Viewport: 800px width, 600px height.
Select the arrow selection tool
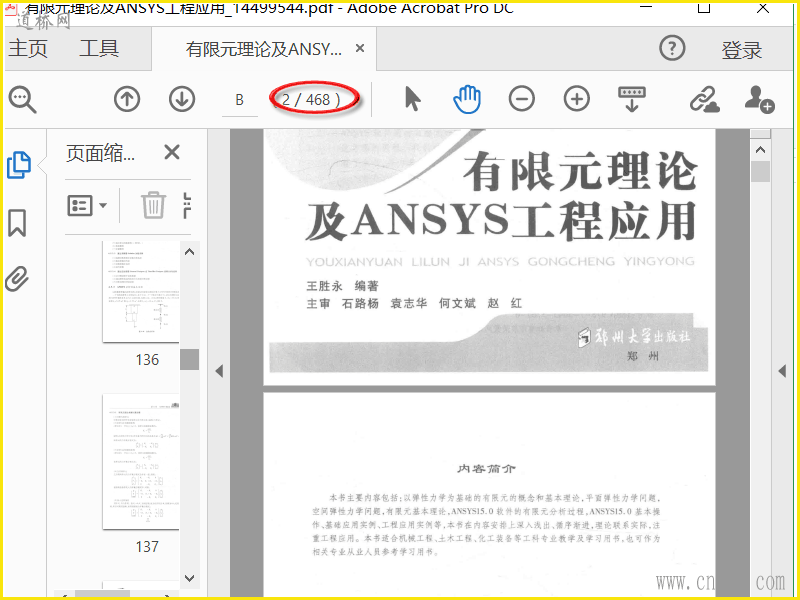pos(412,99)
